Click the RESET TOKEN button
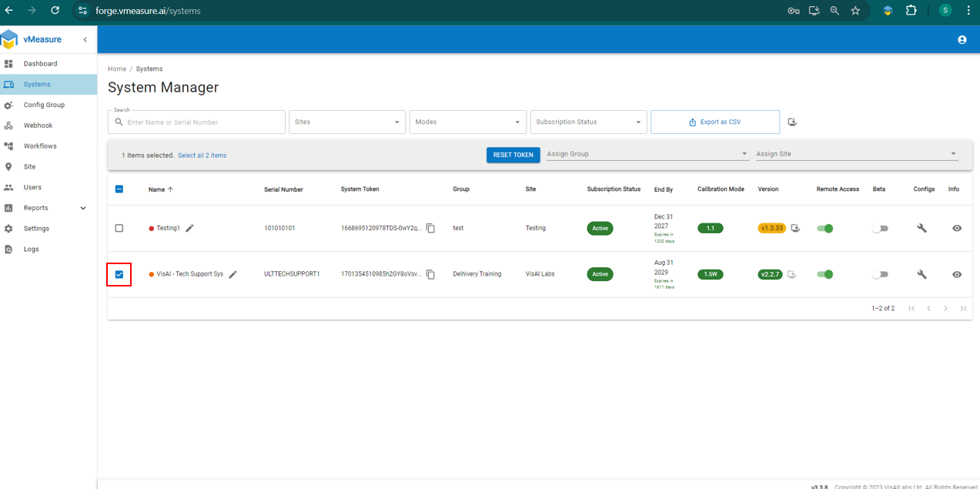The width and height of the screenshot is (980, 489). [x=513, y=155]
